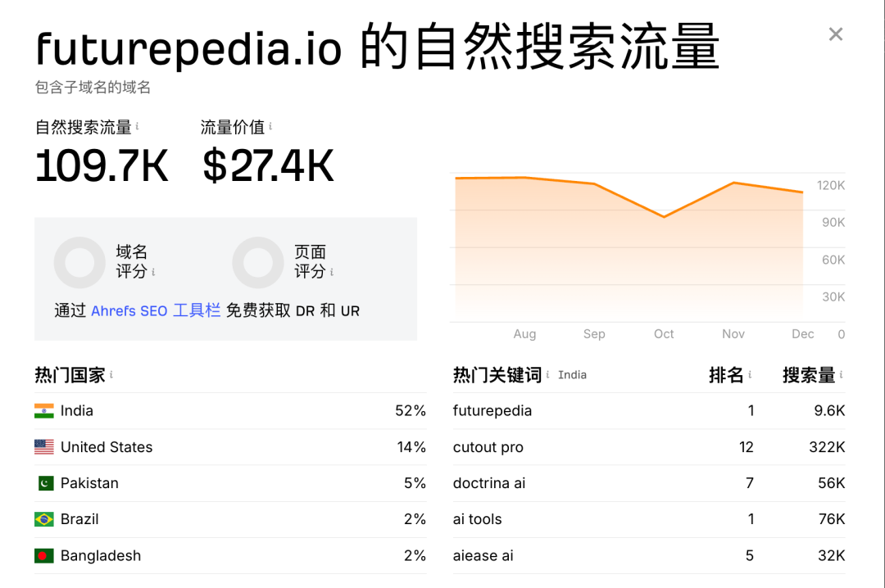Viewport: 885px width, 588px height.
Task: Select the futurepedia keyword
Action: 492,411
